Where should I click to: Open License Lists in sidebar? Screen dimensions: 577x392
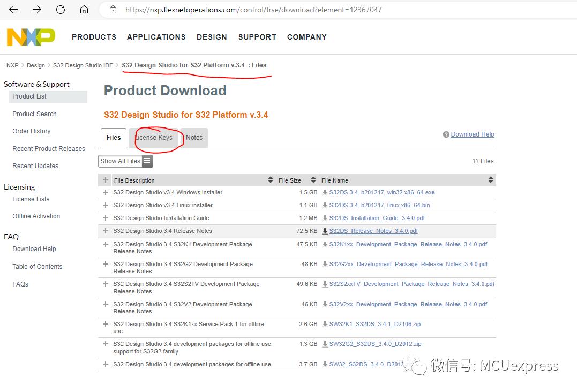31,199
